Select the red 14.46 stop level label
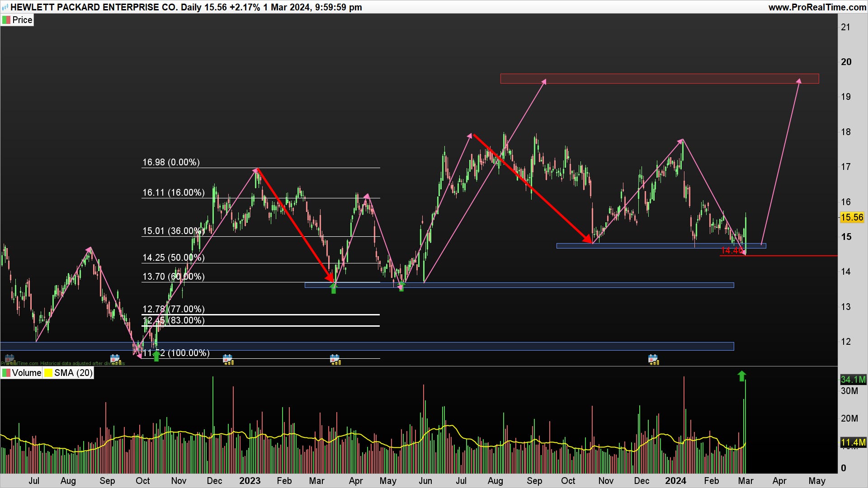The width and height of the screenshot is (868, 488). point(732,250)
